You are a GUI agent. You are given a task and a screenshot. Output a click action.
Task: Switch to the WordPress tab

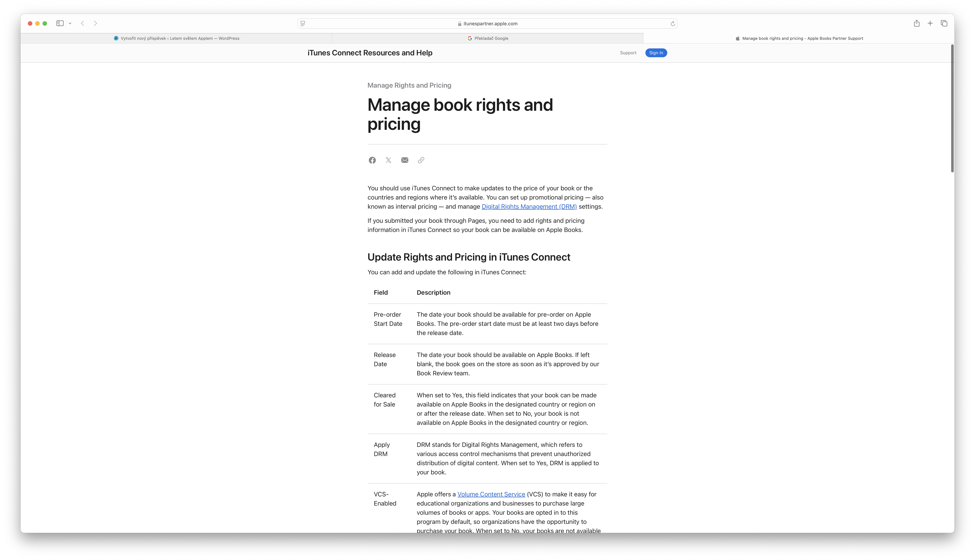[177, 39]
